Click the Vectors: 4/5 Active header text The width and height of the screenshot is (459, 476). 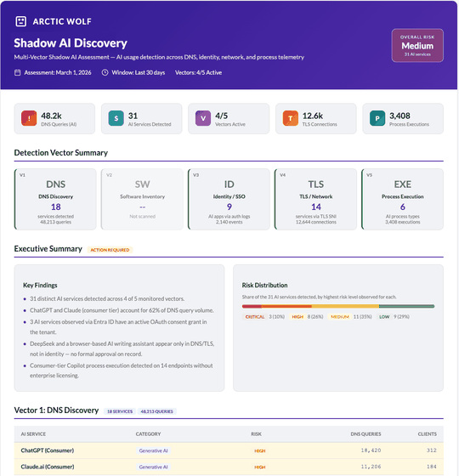pyautogui.click(x=198, y=72)
